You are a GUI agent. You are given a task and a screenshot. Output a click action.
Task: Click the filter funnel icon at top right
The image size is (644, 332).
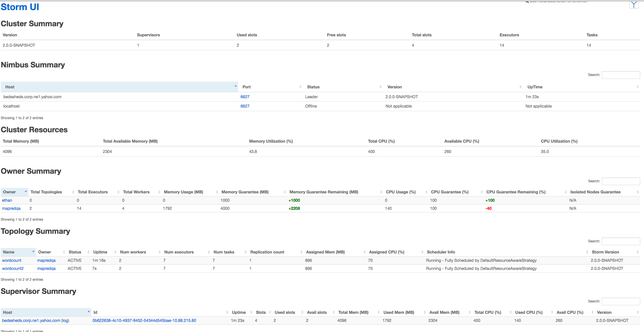(x=634, y=5)
